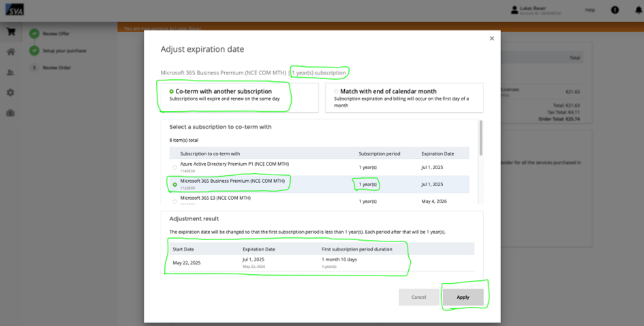Pick the Microsoft 365 Business Premium row radio

(x=175, y=184)
